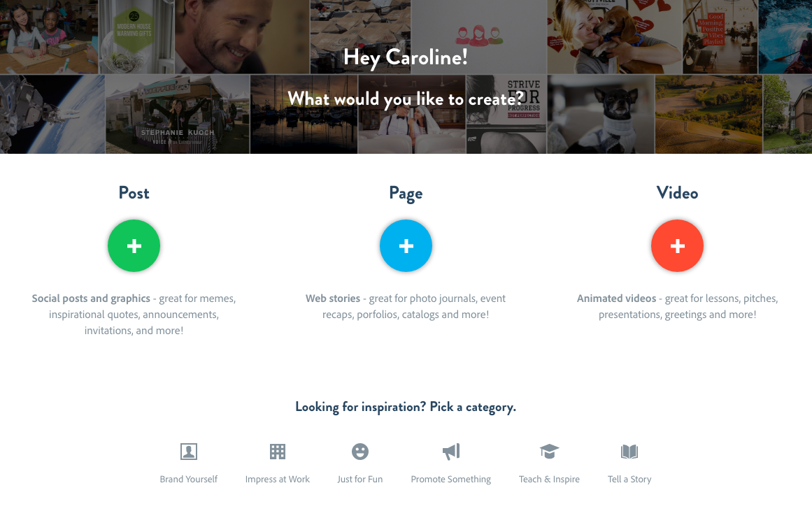Click the astronaut spacewalk photo in banner

(52, 115)
